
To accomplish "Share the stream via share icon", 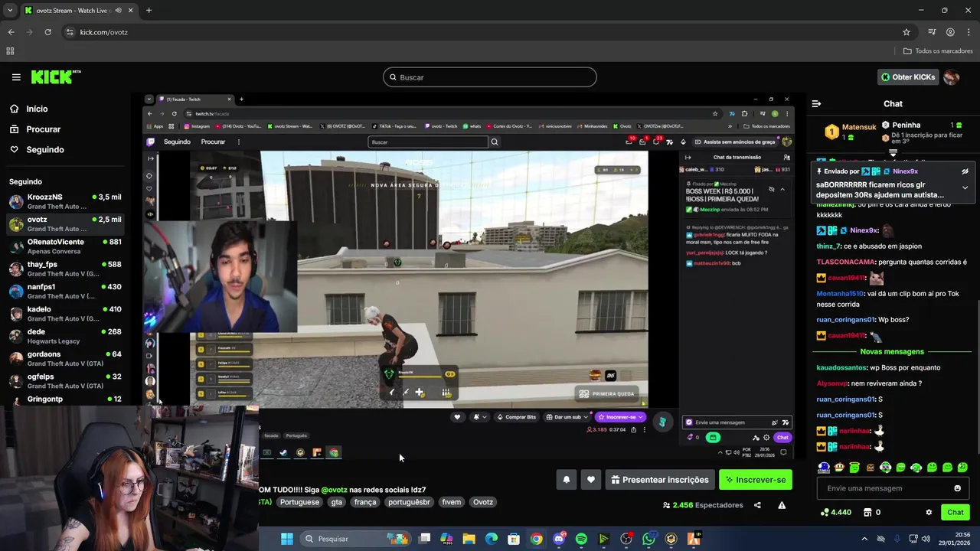I will pyautogui.click(x=757, y=505).
